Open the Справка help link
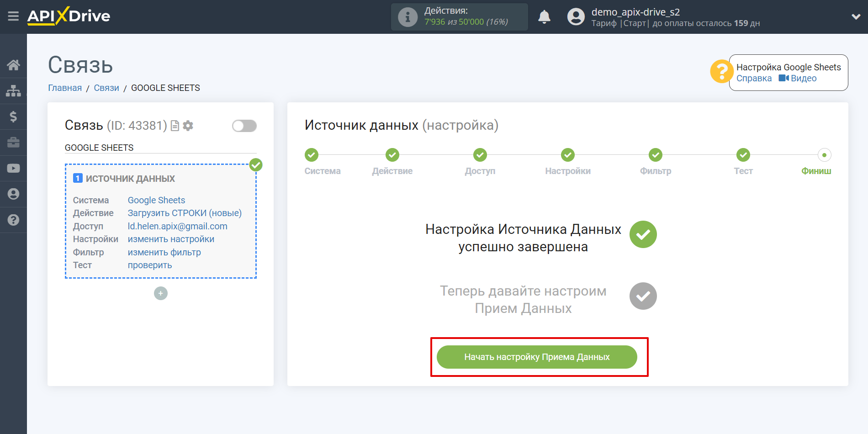Viewport: 868px width, 434px height. pyautogui.click(x=754, y=79)
